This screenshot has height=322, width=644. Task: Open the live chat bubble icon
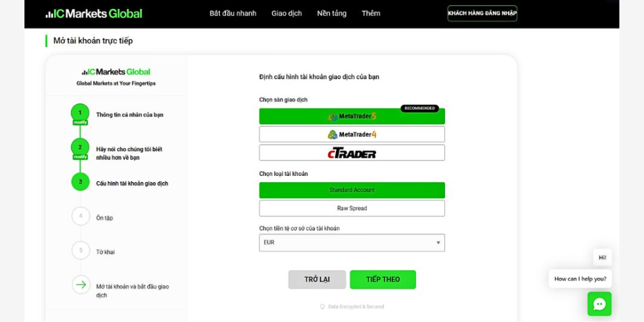tap(599, 304)
